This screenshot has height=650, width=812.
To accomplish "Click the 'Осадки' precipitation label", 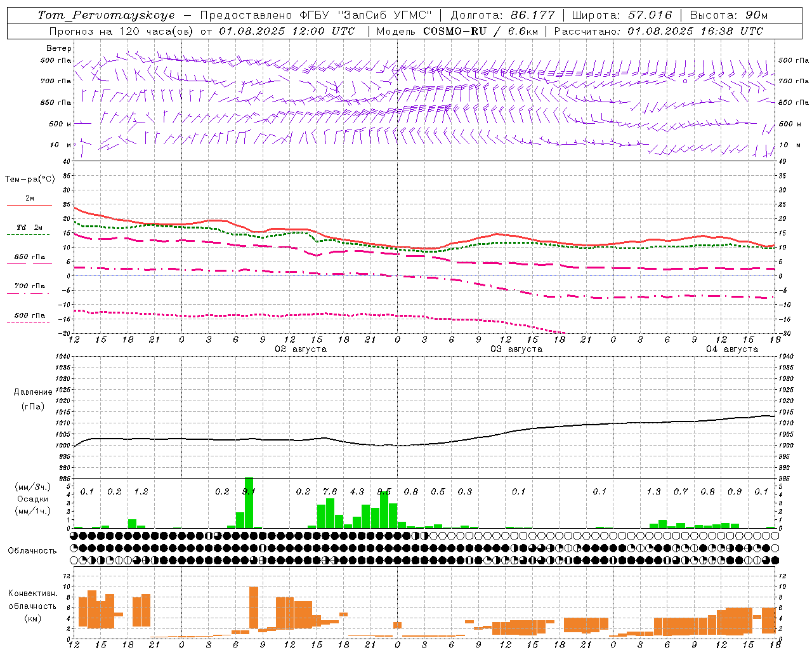I will (x=33, y=499).
